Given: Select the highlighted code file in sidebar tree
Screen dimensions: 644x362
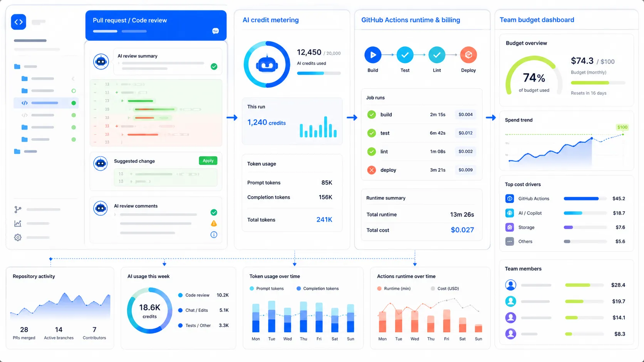Looking at the screenshot, I should [x=45, y=103].
